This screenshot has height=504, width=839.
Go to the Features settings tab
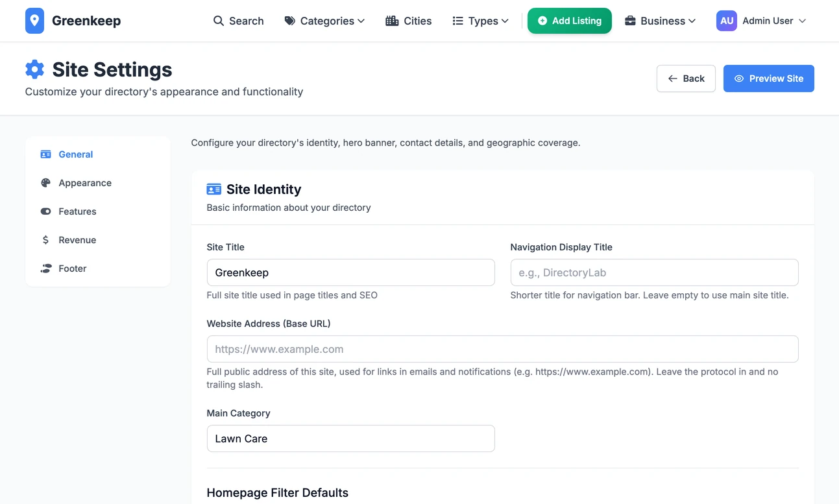coord(98,211)
